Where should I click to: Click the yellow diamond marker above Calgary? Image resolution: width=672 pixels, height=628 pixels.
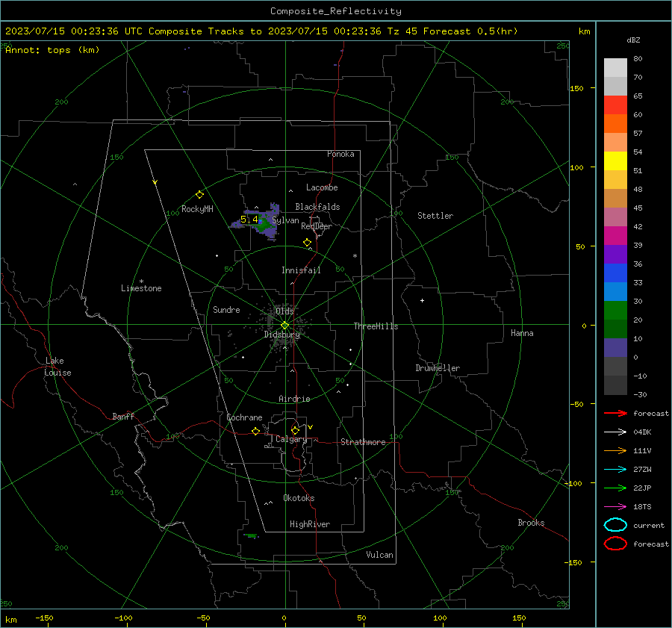[295, 430]
